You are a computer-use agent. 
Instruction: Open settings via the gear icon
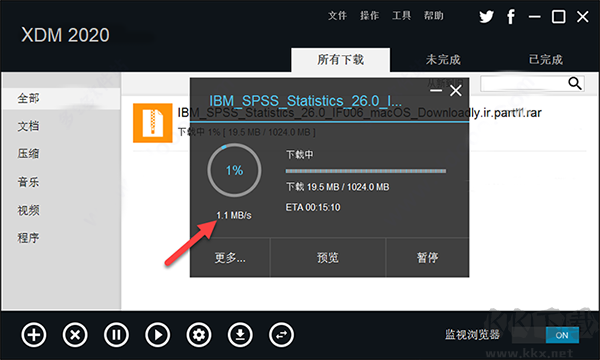tap(199, 335)
